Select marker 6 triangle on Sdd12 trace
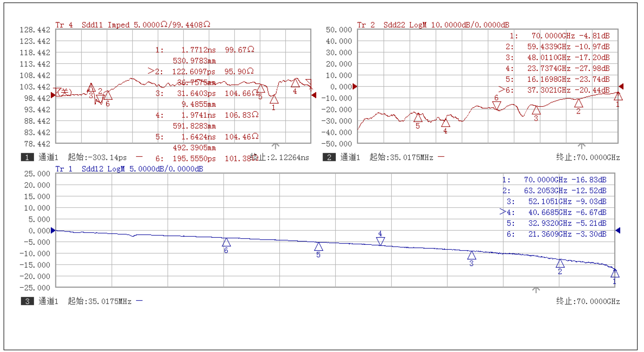 (226, 242)
